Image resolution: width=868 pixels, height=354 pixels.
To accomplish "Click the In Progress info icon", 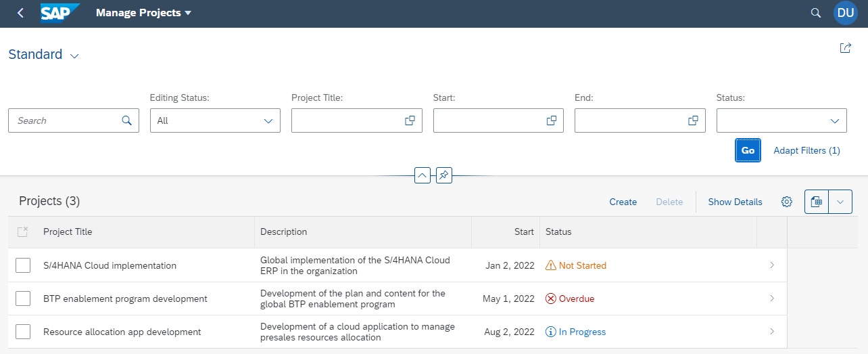I will coord(550,332).
